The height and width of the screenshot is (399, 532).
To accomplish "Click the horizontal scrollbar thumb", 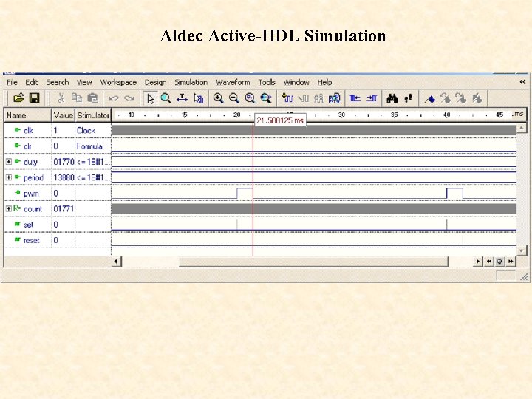I will tap(313, 262).
